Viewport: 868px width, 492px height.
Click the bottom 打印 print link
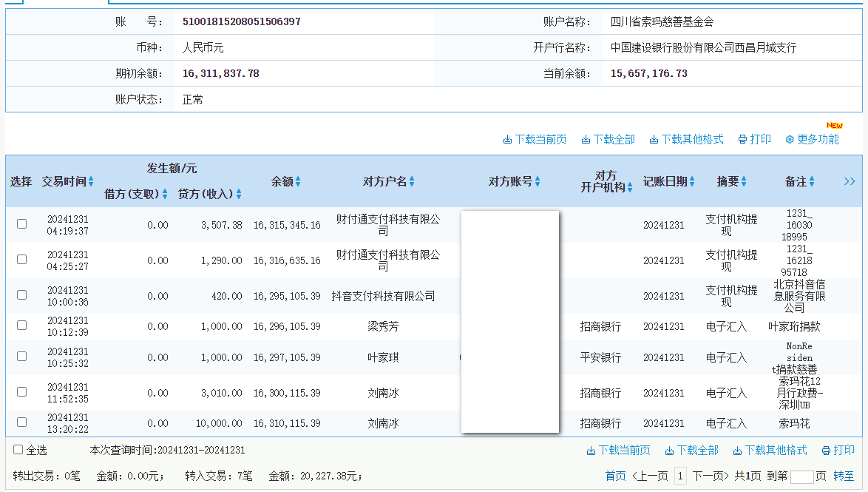(x=838, y=451)
